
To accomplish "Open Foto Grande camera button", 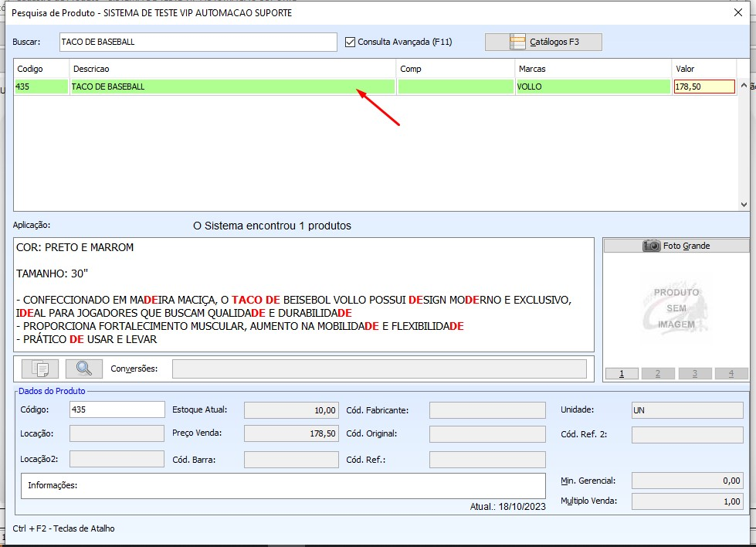I will [x=676, y=246].
